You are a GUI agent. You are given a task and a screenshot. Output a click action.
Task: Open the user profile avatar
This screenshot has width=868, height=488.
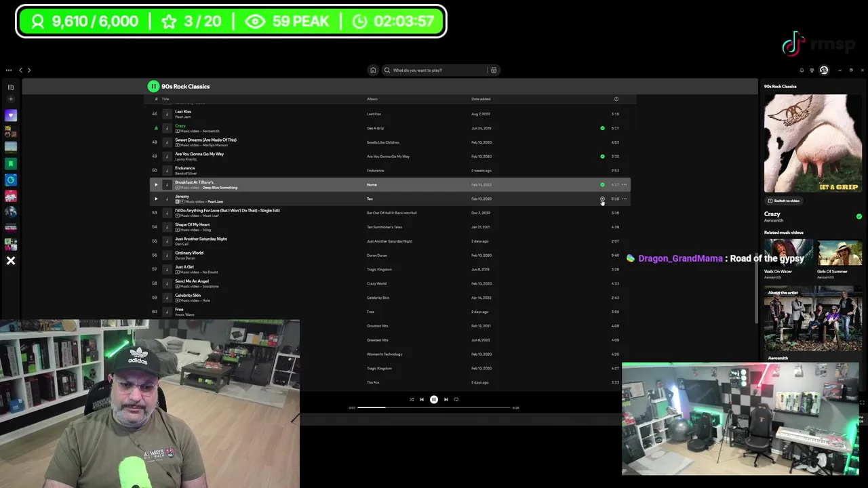(x=824, y=70)
